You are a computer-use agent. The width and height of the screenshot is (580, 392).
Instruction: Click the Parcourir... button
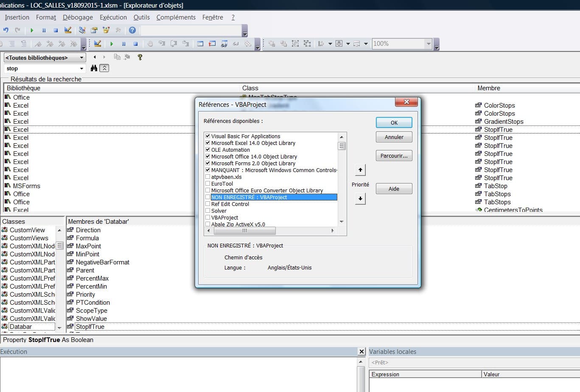point(394,156)
